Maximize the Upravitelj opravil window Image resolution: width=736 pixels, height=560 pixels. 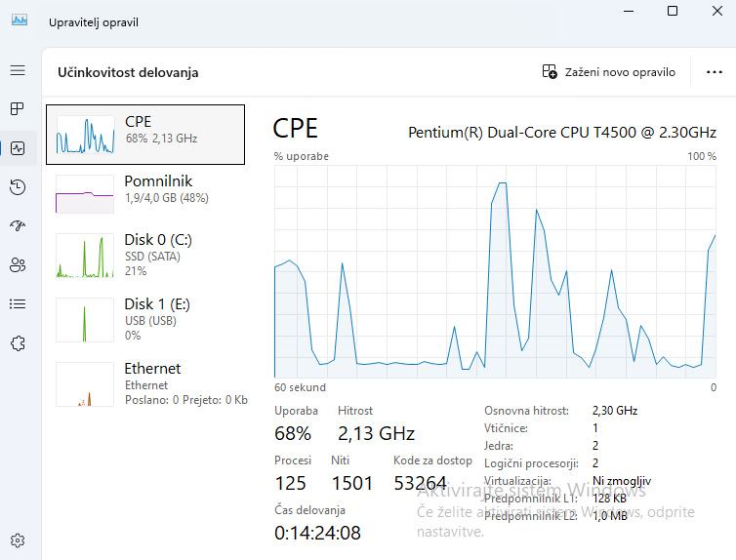pos(673,11)
